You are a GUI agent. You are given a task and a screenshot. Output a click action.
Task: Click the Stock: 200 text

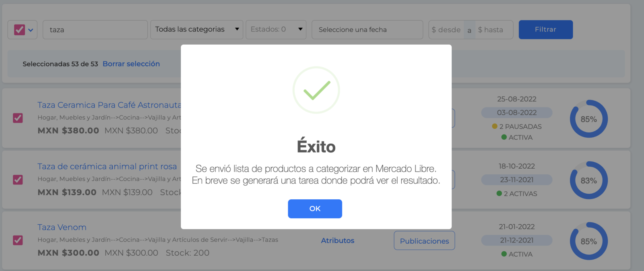[188, 253]
